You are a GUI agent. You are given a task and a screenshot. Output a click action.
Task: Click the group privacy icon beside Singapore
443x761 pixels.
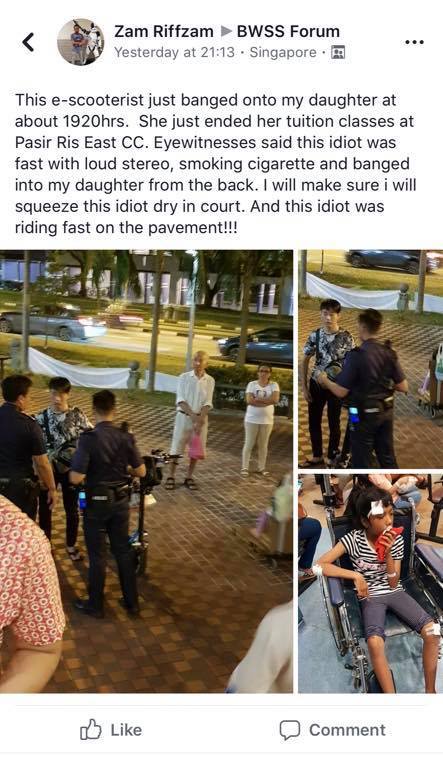[x=338, y=52]
